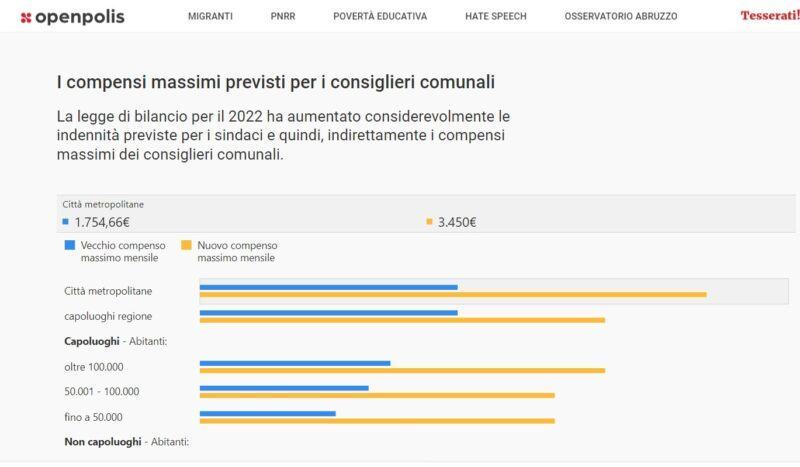800x467 pixels.
Task: Click the chart title about consiglieri comunali
Action: 275,82
